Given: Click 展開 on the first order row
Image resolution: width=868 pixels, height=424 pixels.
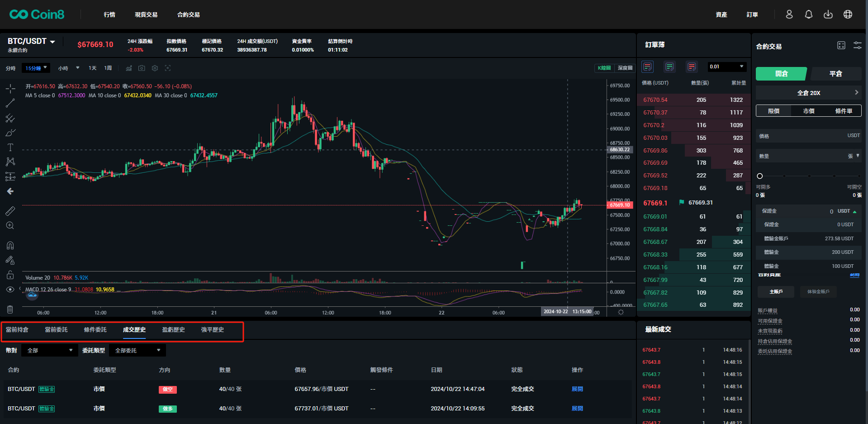Looking at the screenshot, I should [x=577, y=389].
